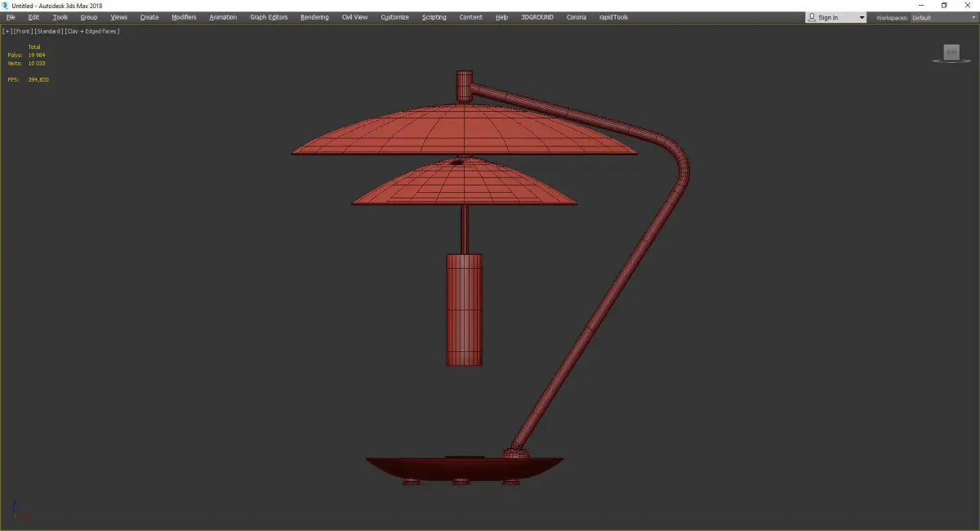Click the 3ds Max application icon in title bar

click(5, 5)
